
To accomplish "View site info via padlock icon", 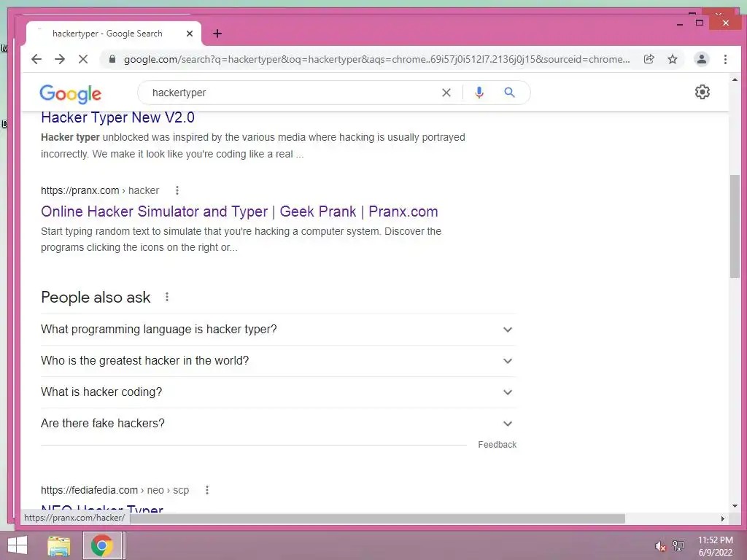I will (112, 59).
